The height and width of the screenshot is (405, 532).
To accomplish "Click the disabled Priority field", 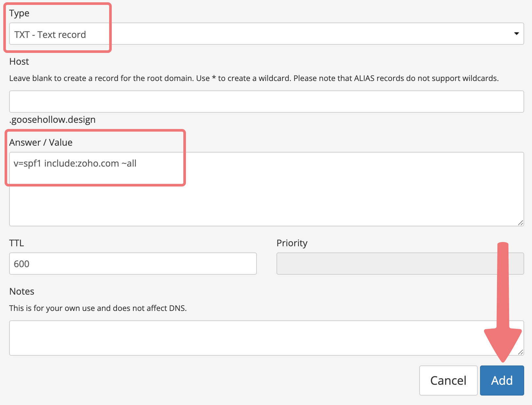I will pos(400,264).
